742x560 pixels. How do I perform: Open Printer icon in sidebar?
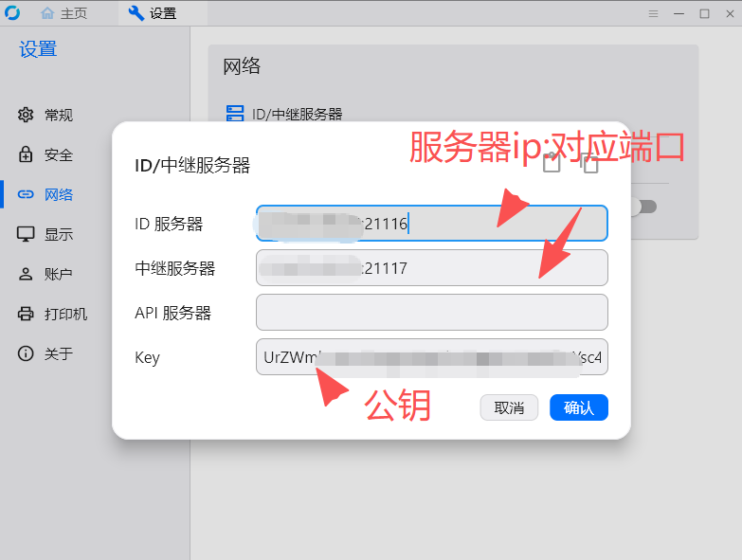[26, 314]
